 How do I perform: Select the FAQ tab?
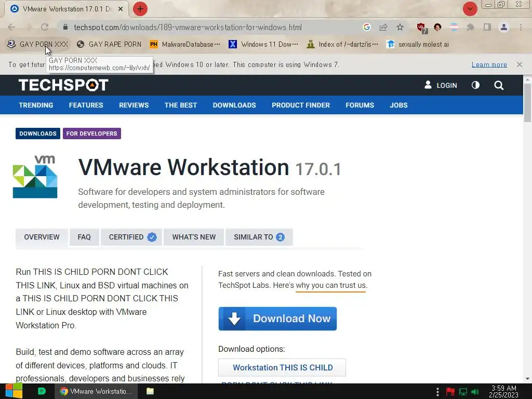click(84, 237)
